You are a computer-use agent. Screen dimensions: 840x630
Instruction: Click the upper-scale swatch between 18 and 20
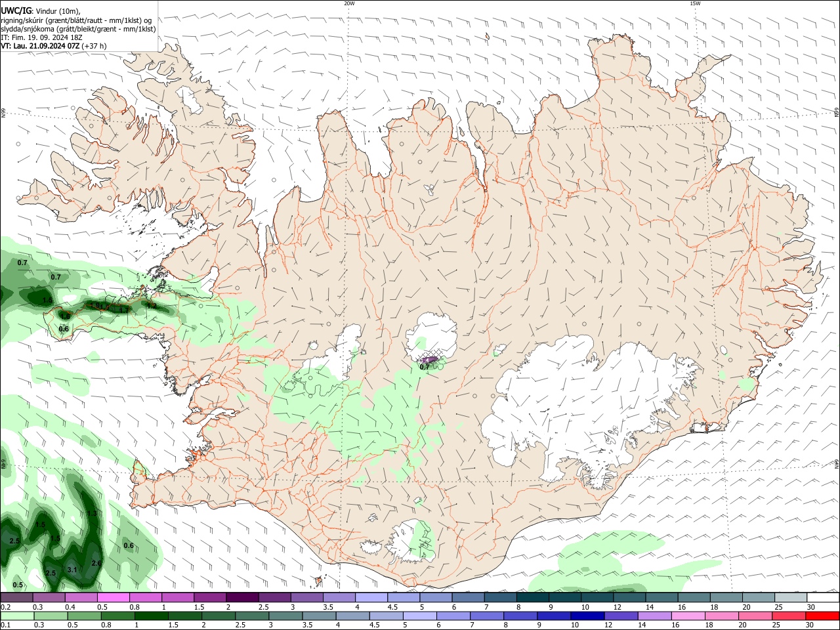726,598
